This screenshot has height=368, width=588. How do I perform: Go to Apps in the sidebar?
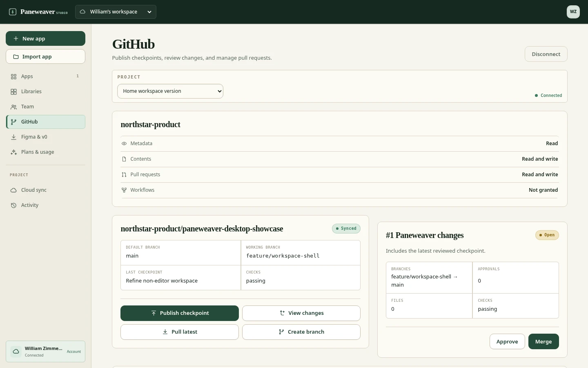[x=45, y=76]
